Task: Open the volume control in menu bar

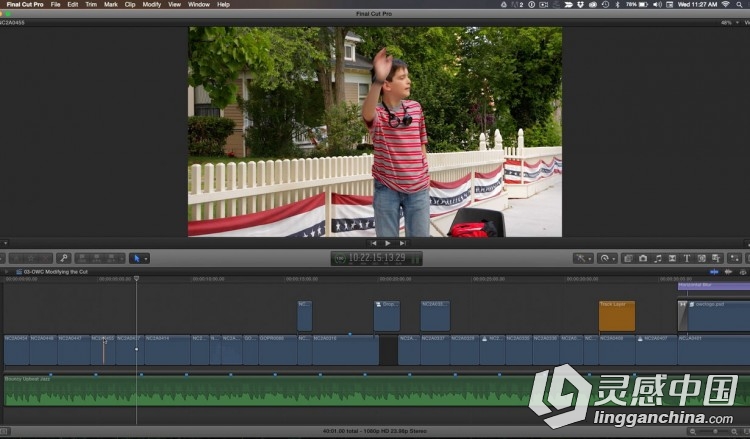Action: 658,4
